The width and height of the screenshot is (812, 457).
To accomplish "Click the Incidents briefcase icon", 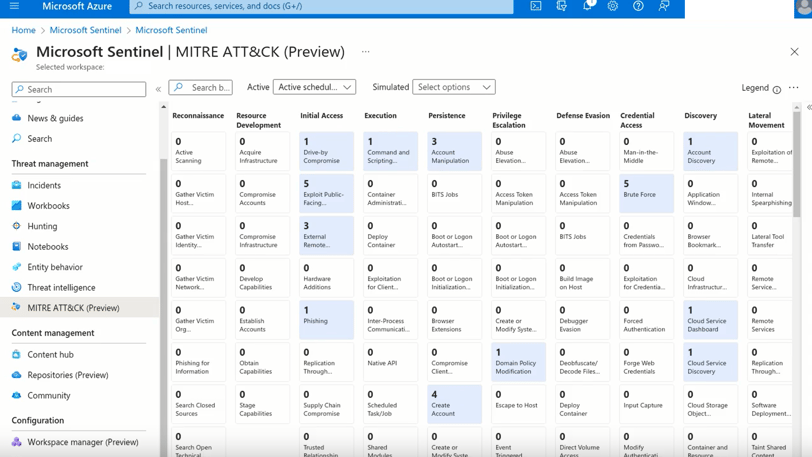I will coord(17,185).
